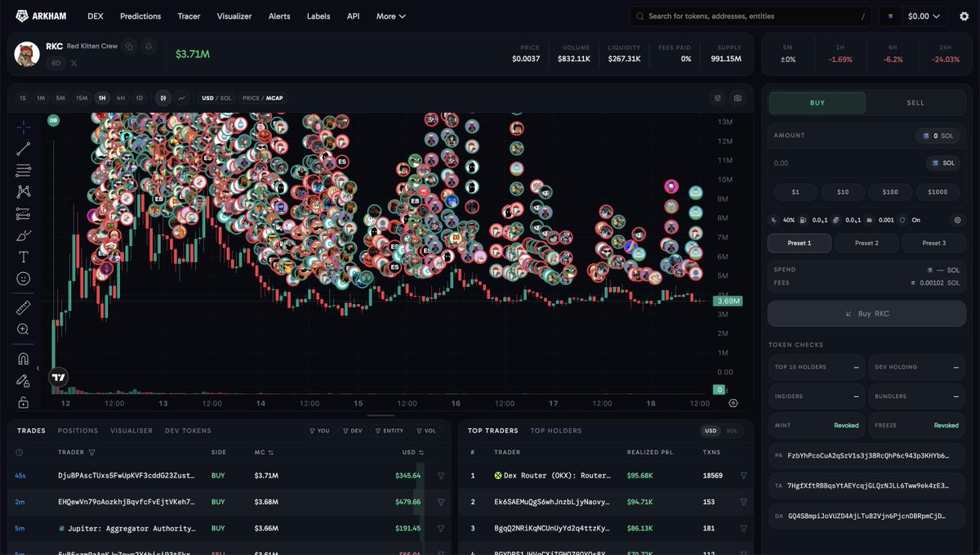The width and height of the screenshot is (980, 555).
Task: Open the emoji sticker tool
Action: (23, 279)
